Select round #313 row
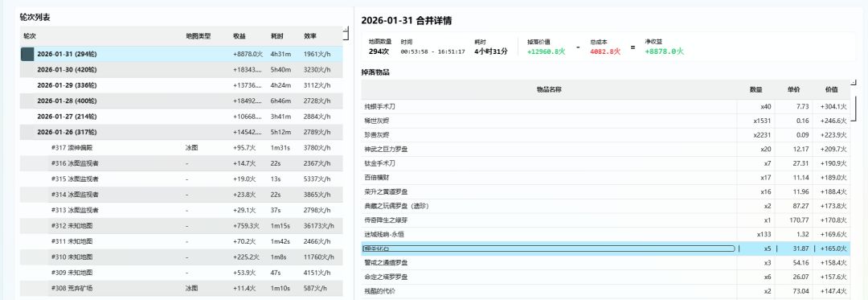868x300 pixels. [181, 210]
